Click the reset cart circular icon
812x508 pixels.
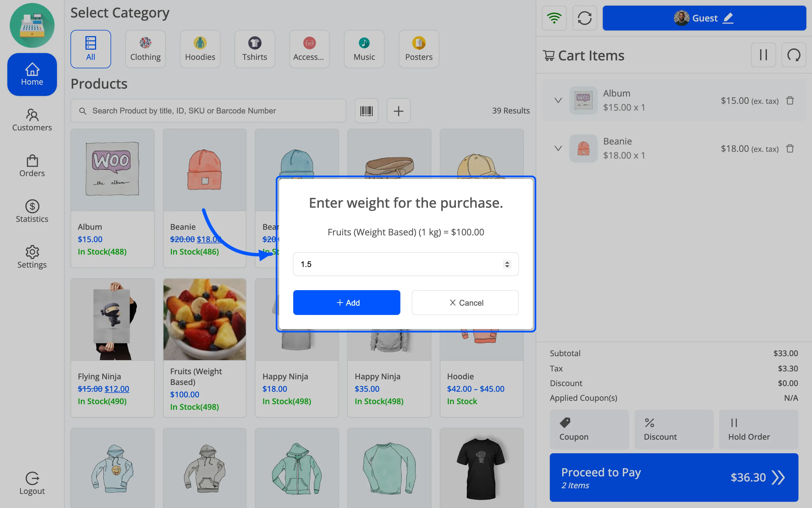point(794,55)
